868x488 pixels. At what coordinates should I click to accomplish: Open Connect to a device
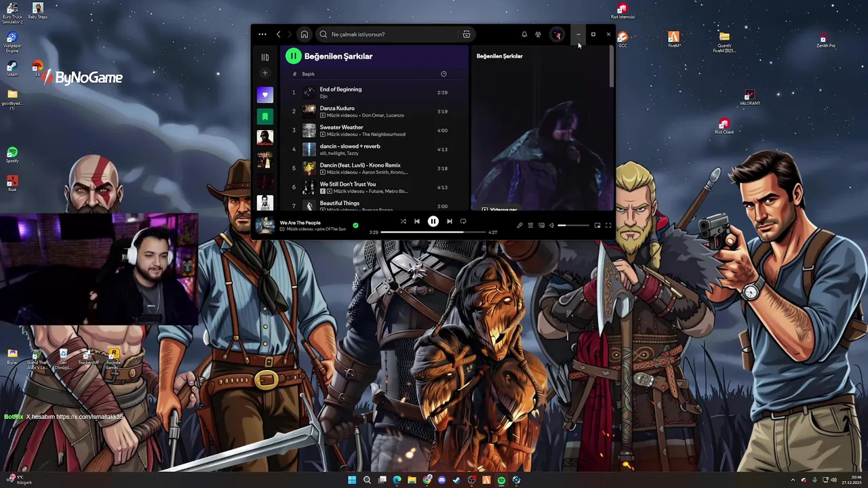tap(541, 225)
